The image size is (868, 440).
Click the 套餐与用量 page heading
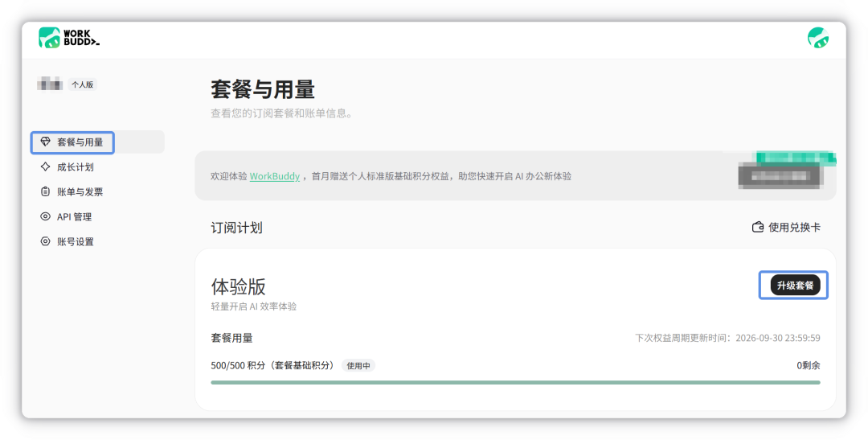tap(263, 89)
